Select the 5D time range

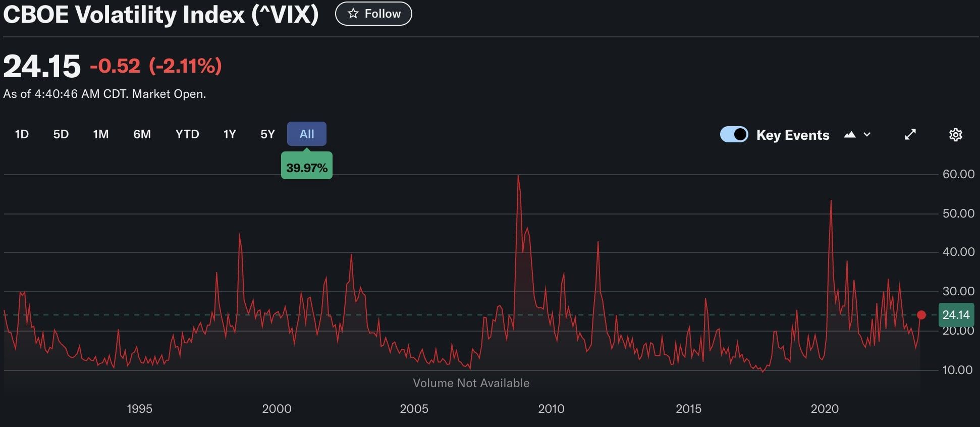(x=61, y=134)
